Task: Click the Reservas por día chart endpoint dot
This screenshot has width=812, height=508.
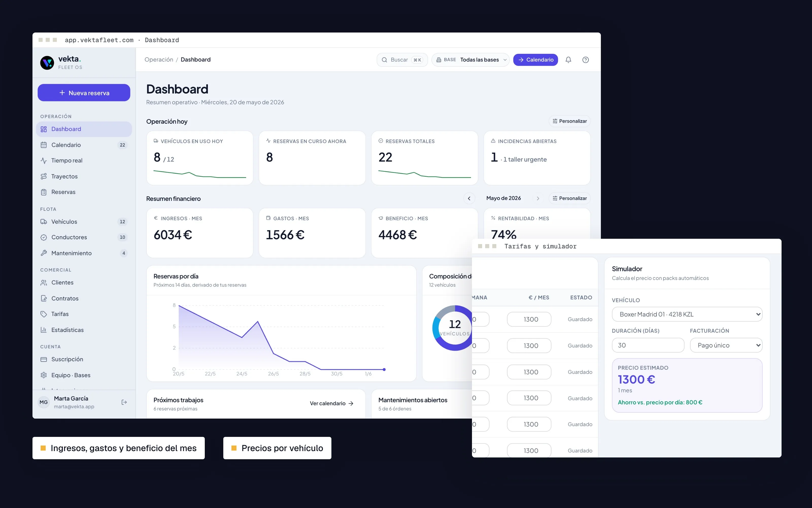Action: (384, 369)
